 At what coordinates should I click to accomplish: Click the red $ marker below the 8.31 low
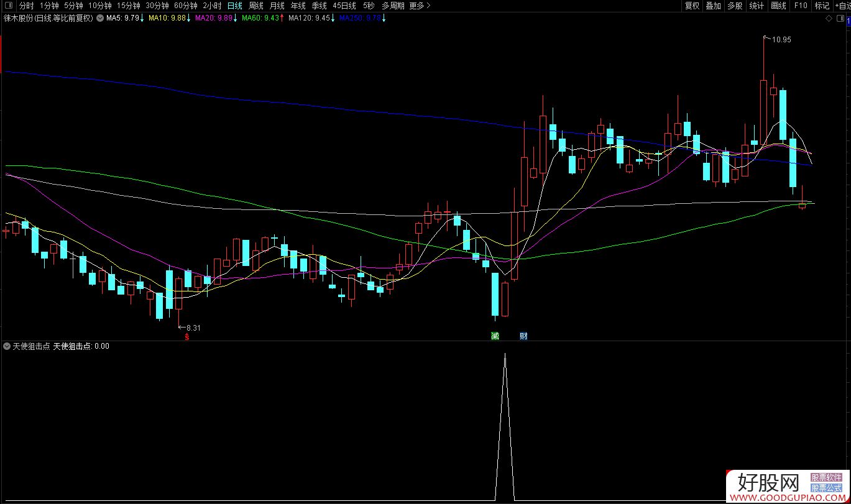pos(186,336)
